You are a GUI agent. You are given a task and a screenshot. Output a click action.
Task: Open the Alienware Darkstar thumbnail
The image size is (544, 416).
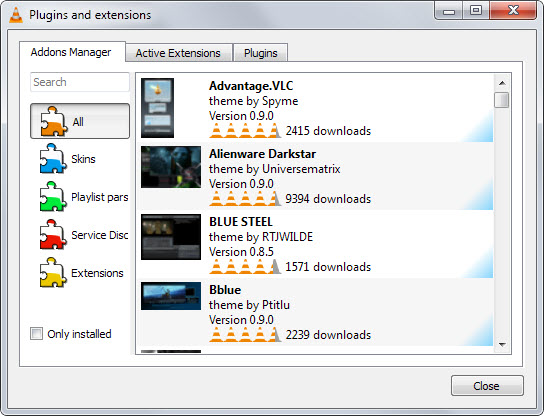pyautogui.click(x=171, y=167)
